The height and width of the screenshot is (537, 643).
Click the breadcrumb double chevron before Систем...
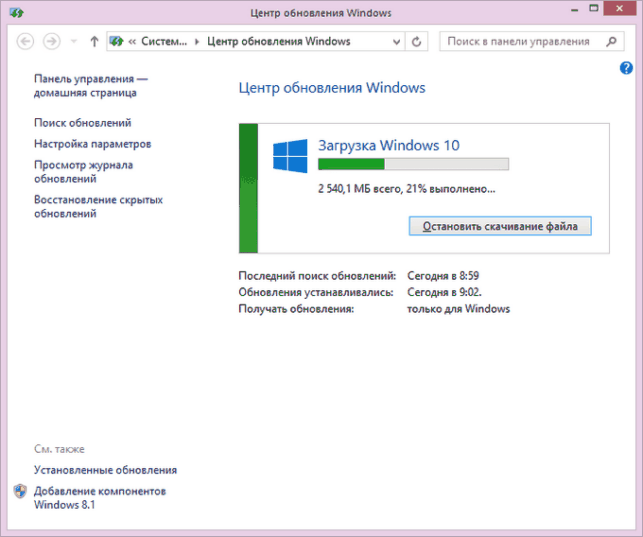tap(132, 41)
